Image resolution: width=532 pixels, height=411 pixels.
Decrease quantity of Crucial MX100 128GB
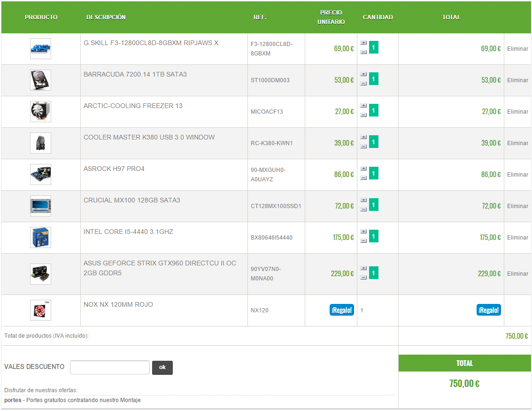363,209
